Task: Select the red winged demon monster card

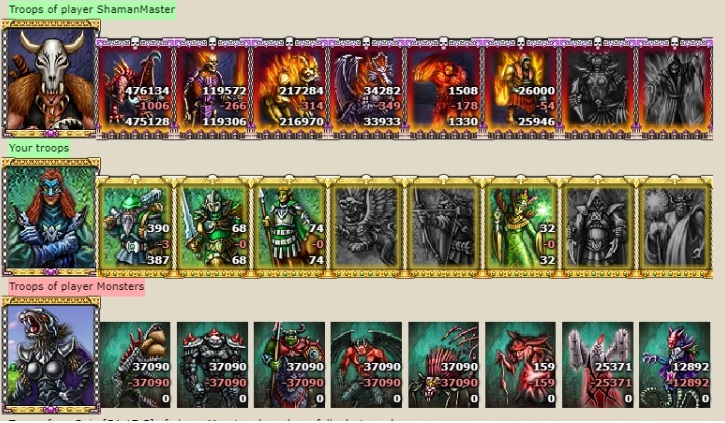Action: [366, 365]
